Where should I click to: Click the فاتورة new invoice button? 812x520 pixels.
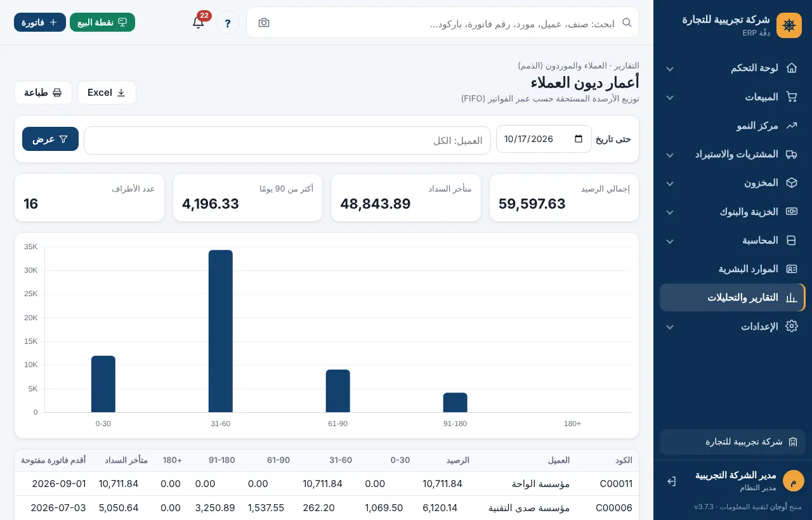click(x=40, y=22)
